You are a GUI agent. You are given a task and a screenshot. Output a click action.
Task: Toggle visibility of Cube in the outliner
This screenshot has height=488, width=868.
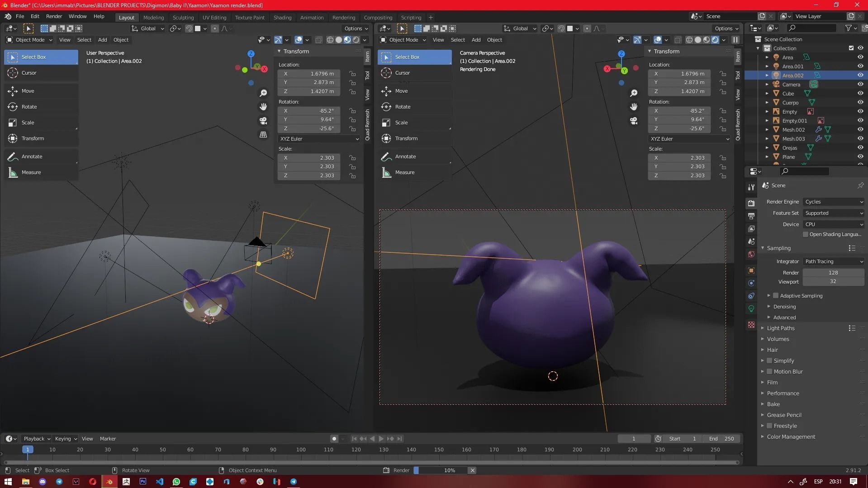tap(860, 94)
